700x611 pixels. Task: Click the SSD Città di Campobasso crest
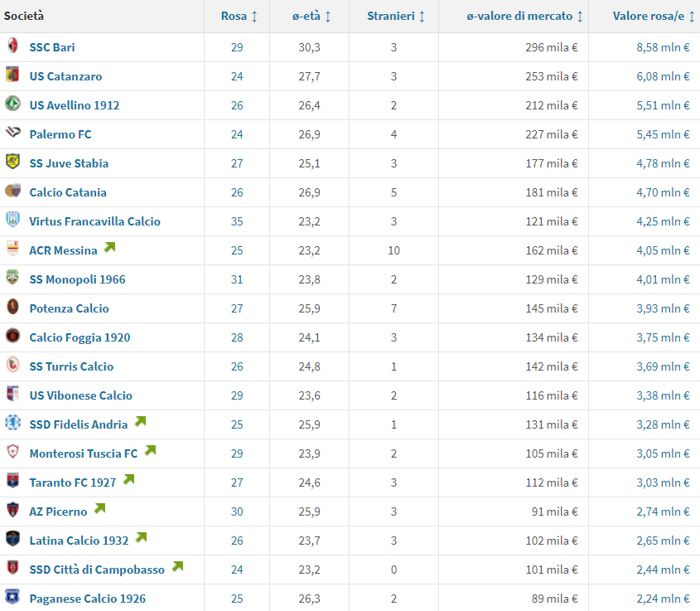13,568
